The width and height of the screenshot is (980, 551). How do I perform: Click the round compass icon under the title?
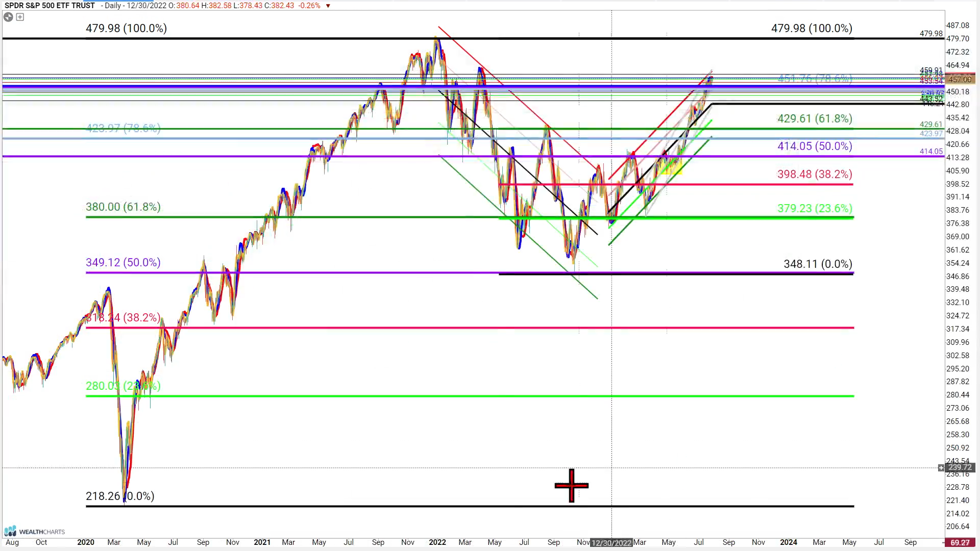tap(8, 17)
